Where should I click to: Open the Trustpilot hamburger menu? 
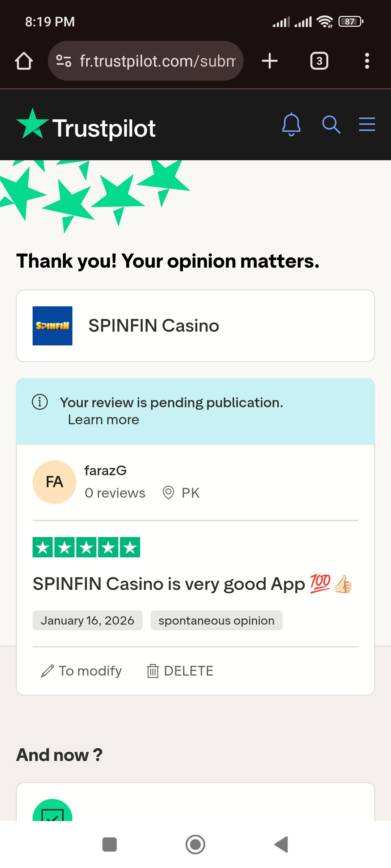367,124
